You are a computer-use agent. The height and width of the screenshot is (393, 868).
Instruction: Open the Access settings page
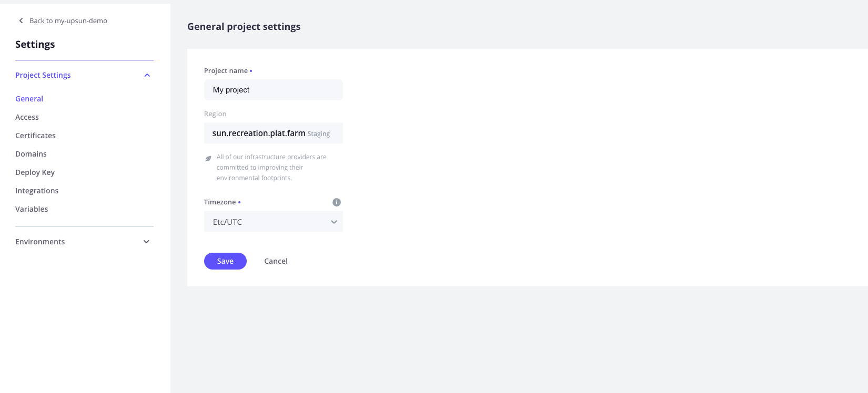tap(27, 117)
